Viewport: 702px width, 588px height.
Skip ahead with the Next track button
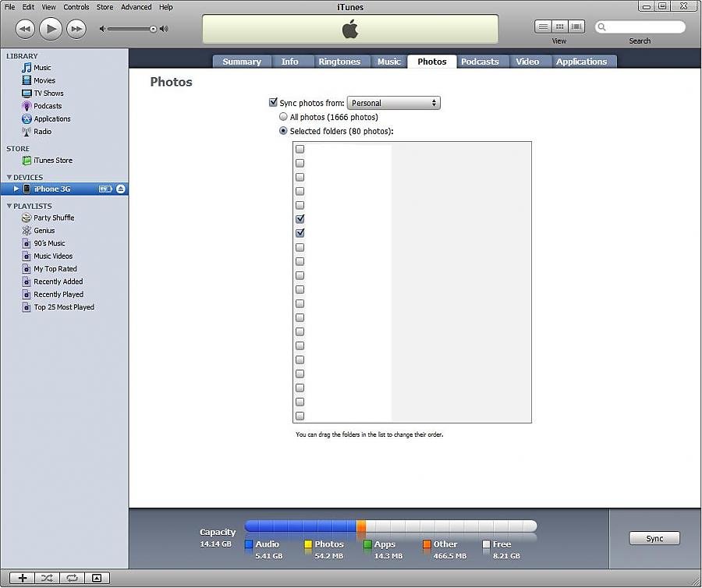tap(76, 29)
